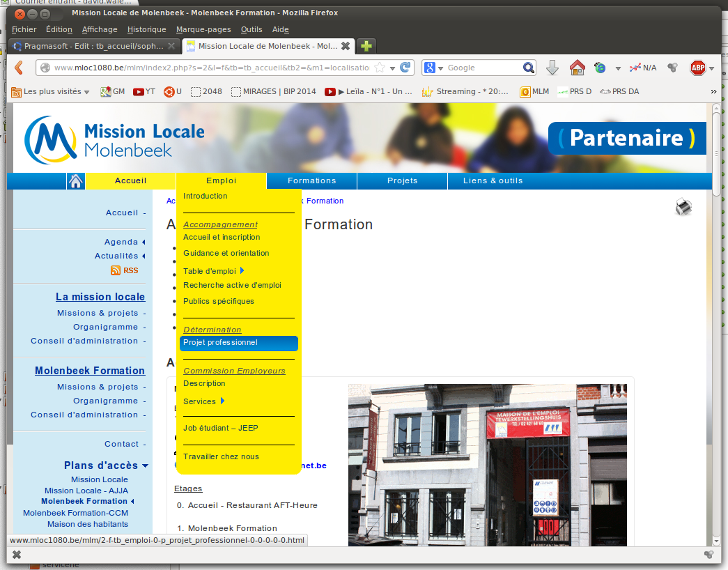Click the URL address bar
Image resolution: width=728 pixels, height=570 pixels.
(211, 68)
